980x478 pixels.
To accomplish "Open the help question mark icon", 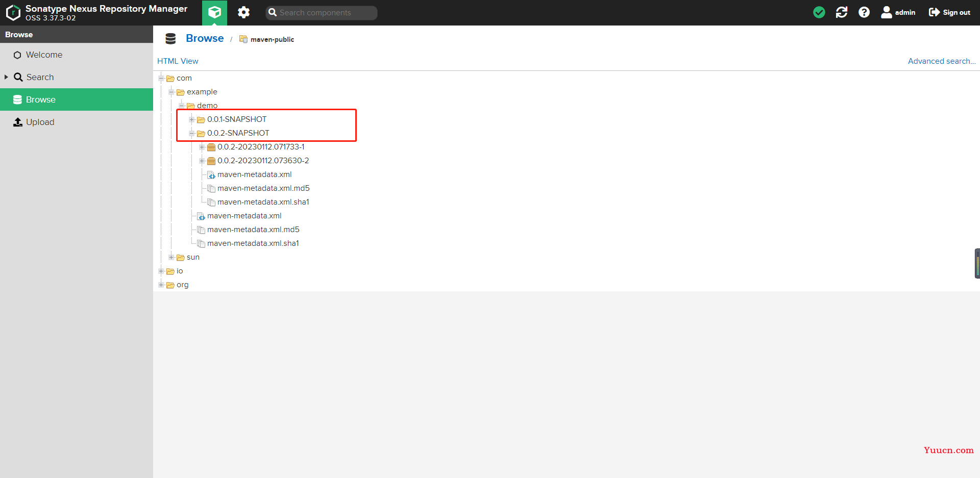I will pos(864,12).
